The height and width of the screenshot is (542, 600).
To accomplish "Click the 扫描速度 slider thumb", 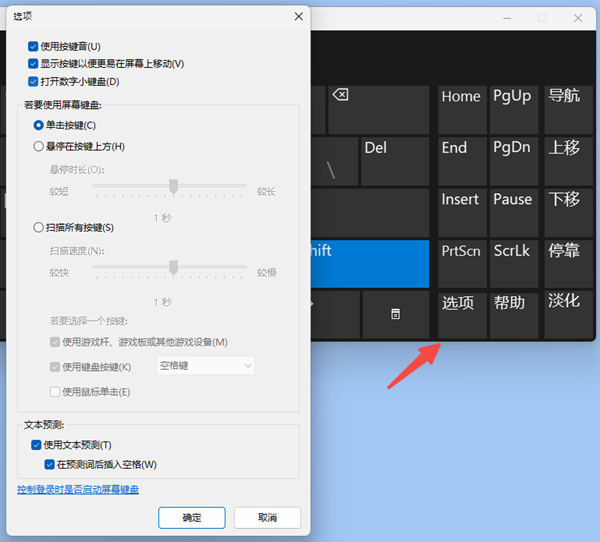I will coord(173,268).
